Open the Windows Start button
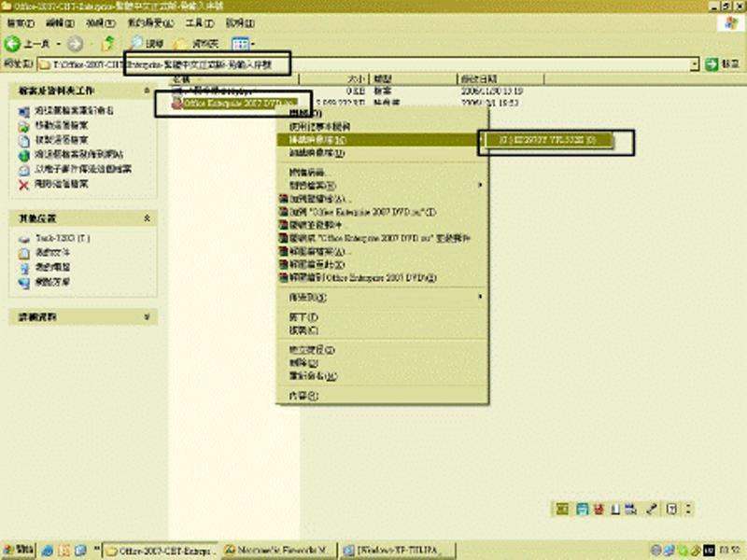Image resolution: width=747 pixels, height=560 pixels. (x=18, y=550)
